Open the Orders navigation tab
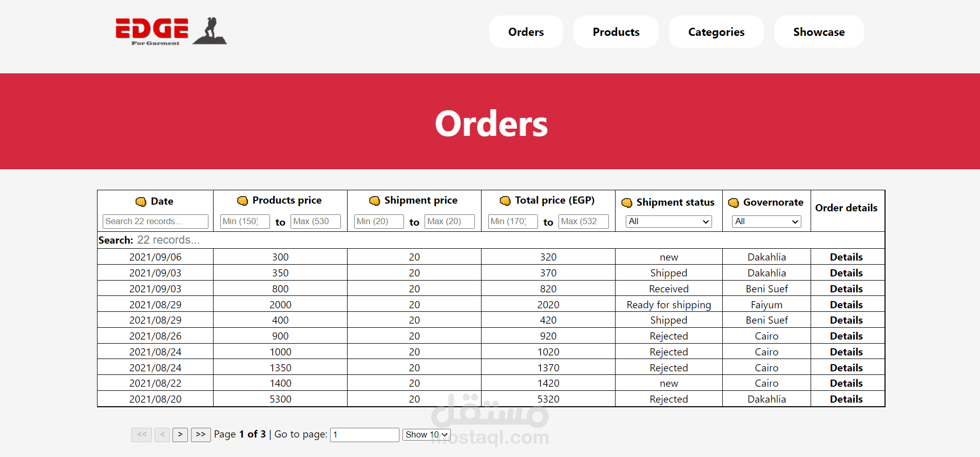The image size is (980, 457). [x=526, y=32]
